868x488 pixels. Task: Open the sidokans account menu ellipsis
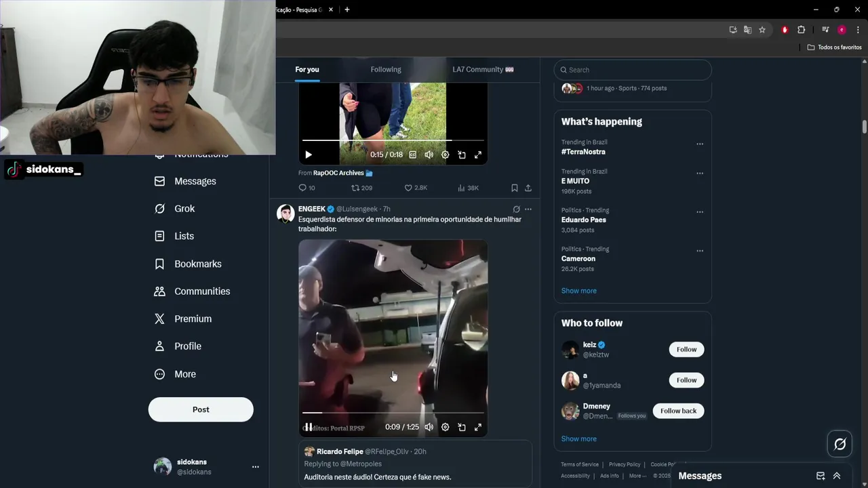(256, 467)
